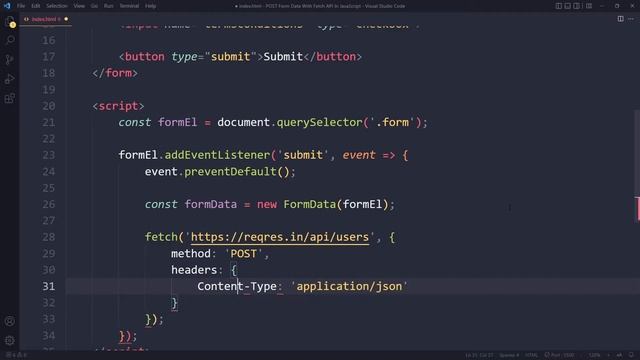640x360 pixels.
Task: Open the Accounts menu icon
Action: pos(10,321)
